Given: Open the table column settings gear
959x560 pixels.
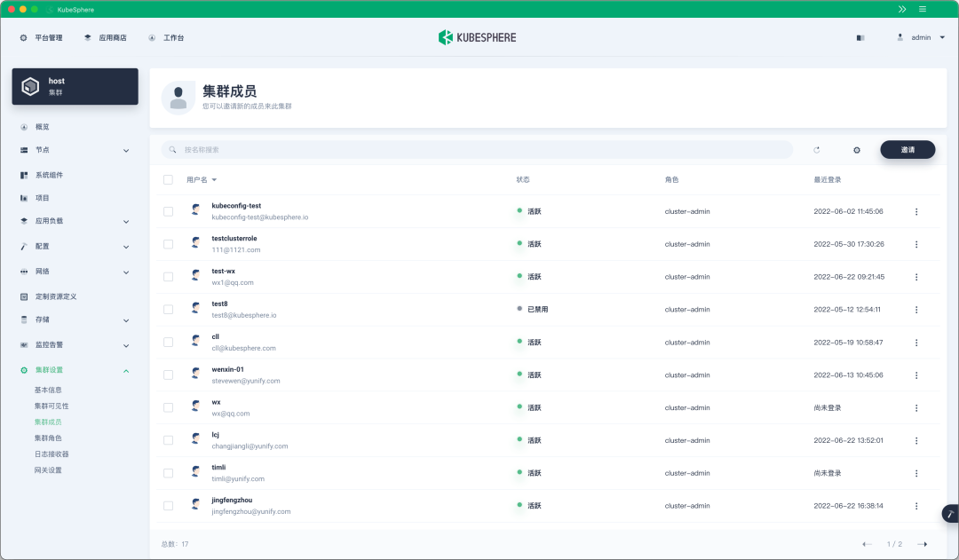Looking at the screenshot, I should (857, 150).
